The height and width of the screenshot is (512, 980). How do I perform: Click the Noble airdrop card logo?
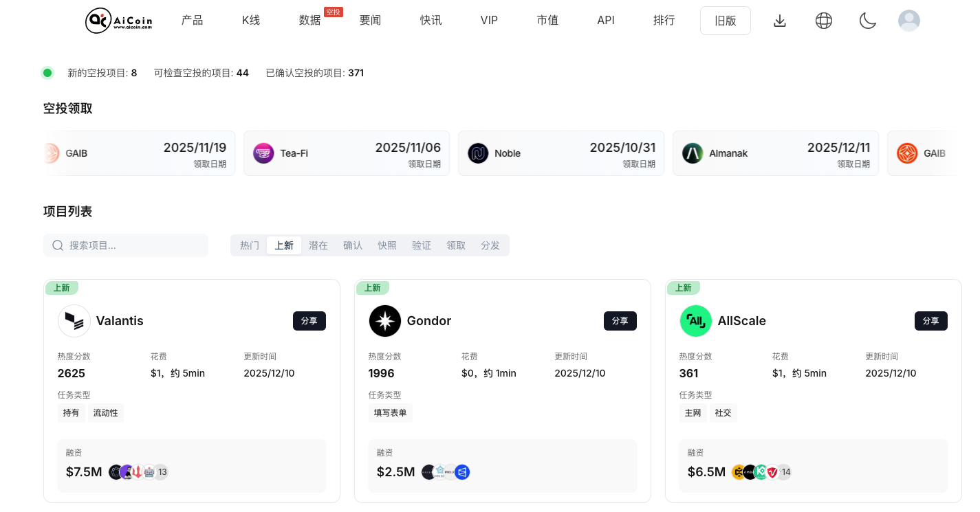click(x=479, y=153)
